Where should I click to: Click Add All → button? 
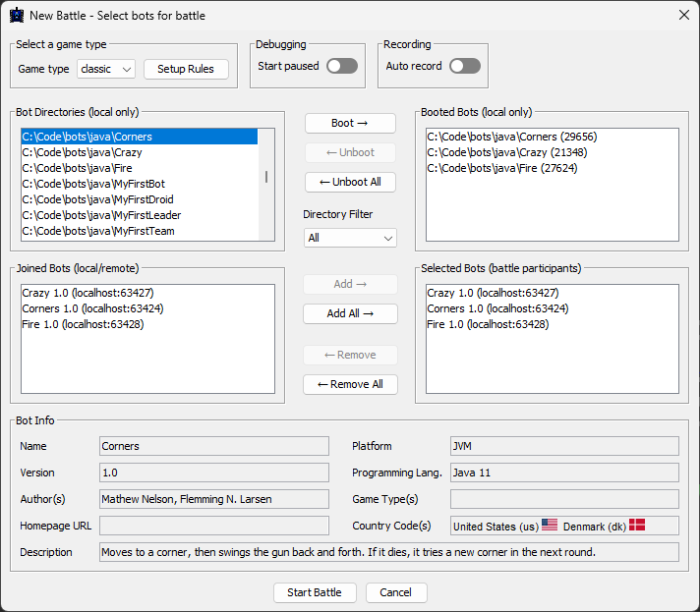point(350,313)
